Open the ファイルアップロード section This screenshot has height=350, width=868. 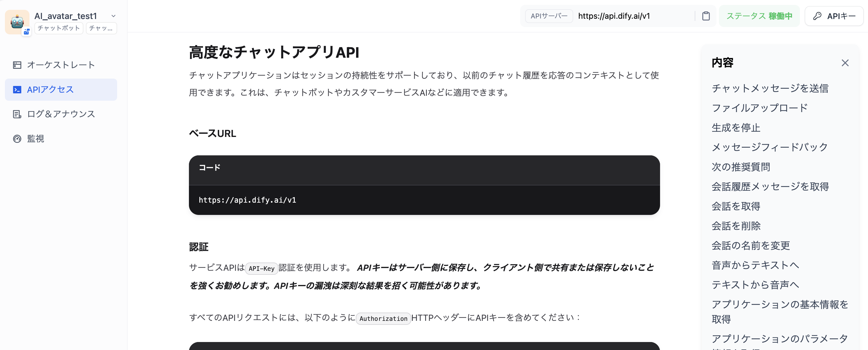(759, 108)
